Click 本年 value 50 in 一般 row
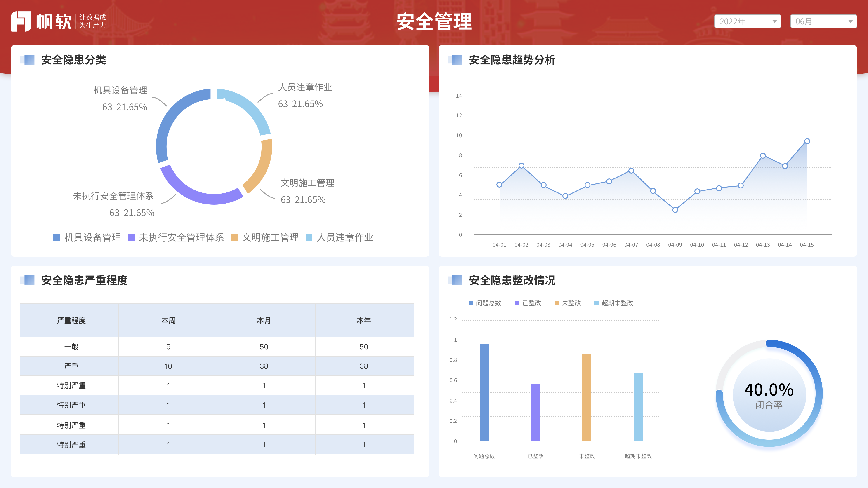The height and width of the screenshot is (488, 868). [x=364, y=347]
